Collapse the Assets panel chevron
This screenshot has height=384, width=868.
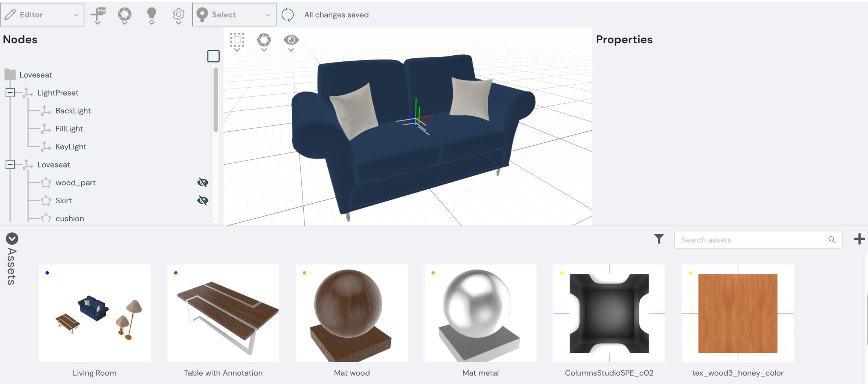point(12,239)
